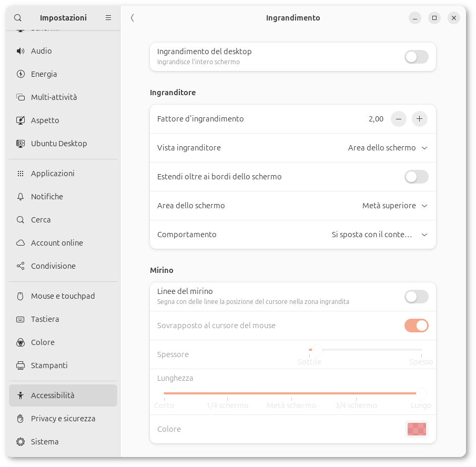Open Mouse e touchpad settings
The image size is (476, 467).
point(63,296)
